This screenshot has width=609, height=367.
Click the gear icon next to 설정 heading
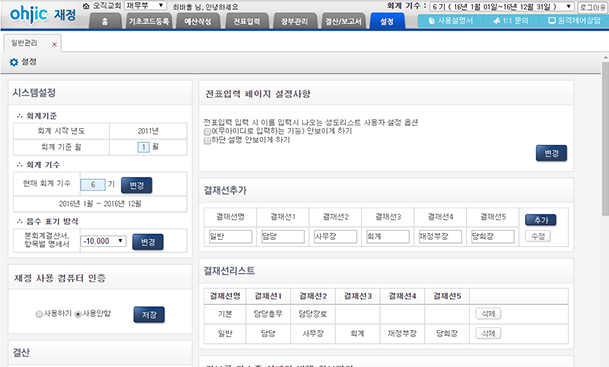14,62
